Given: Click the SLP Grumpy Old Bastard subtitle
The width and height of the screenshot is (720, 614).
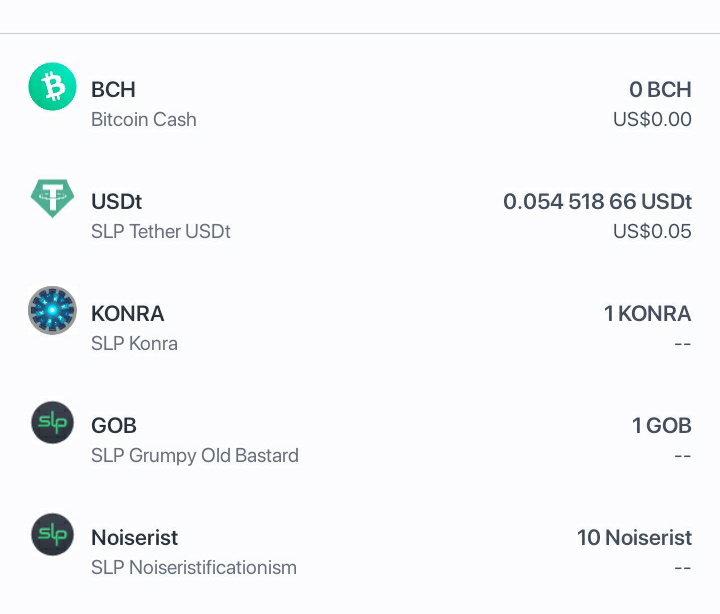Looking at the screenshot, I should pos(195,456).
